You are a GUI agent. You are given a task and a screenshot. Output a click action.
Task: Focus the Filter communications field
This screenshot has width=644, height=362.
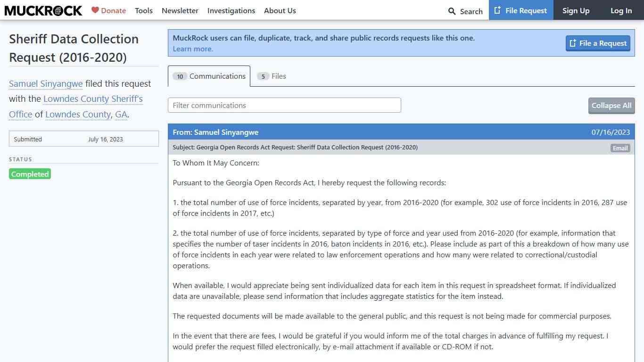click(x=284, y=105)
